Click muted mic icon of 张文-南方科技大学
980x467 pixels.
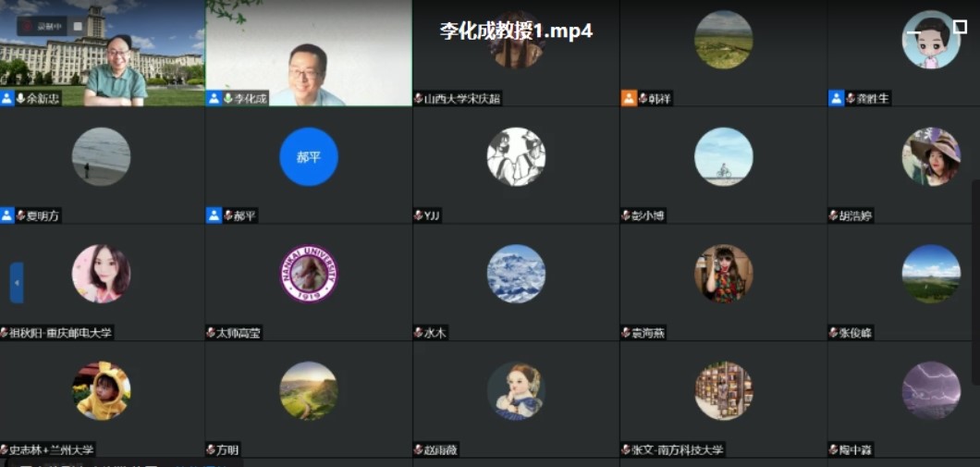pyautogui.click(x=626, y=449)
